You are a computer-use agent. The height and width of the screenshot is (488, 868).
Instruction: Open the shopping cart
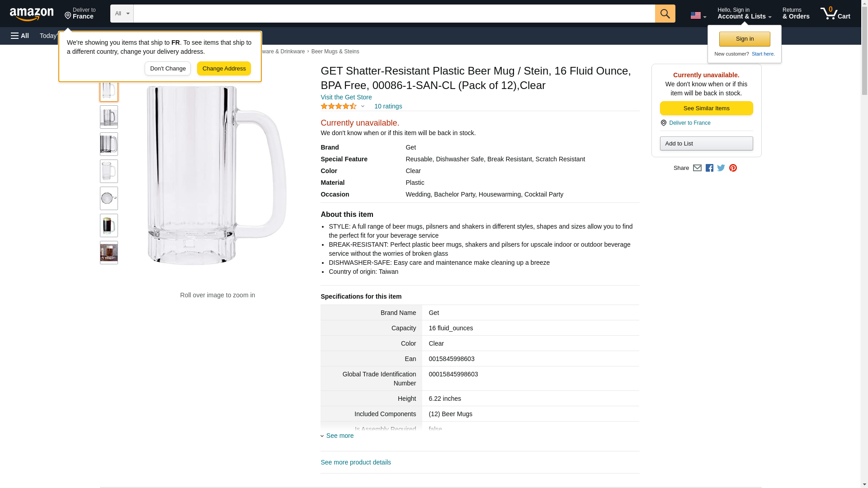pos(835,14)
